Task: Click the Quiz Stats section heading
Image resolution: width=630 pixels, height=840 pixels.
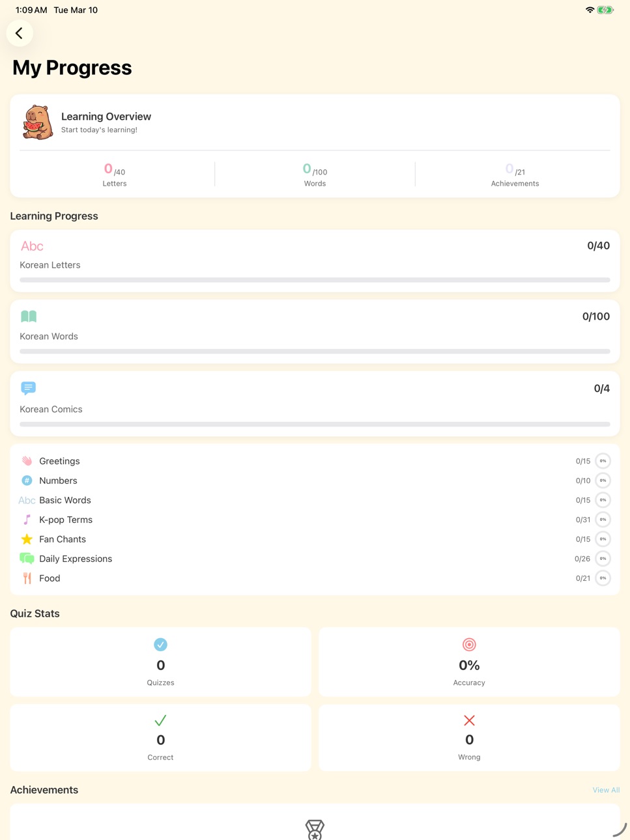Action: click(x=35, y=614)
